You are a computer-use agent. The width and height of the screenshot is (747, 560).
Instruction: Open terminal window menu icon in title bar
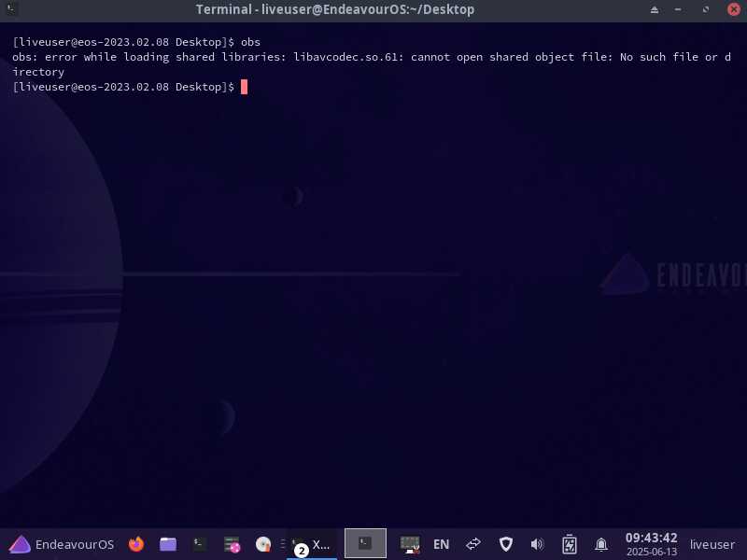11,9
